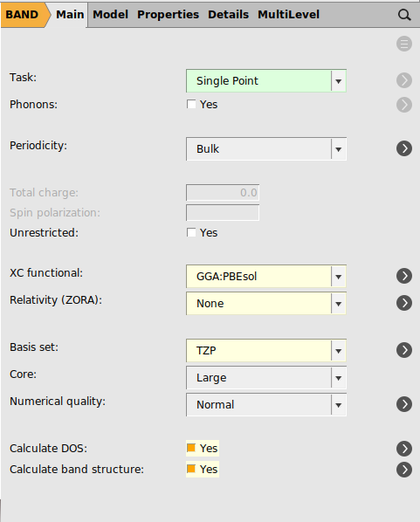Viewport: 420px width, 522px height.
Task: Open Task details arrow button
Action: (x=404, y=80)
